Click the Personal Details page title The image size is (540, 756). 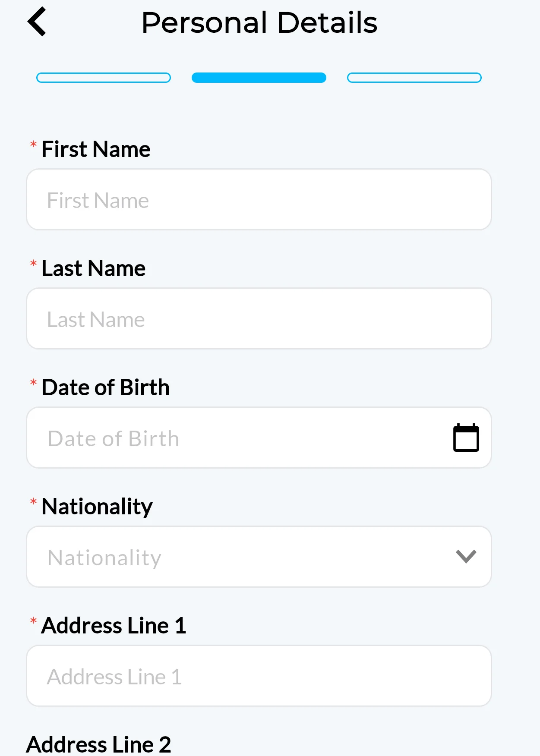point(259,22)
